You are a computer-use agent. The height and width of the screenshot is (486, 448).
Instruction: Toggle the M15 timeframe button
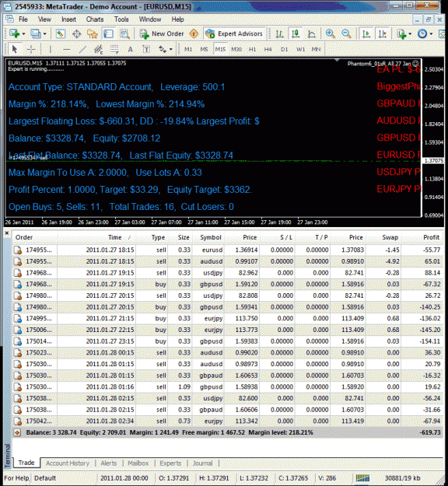point(220,49)
